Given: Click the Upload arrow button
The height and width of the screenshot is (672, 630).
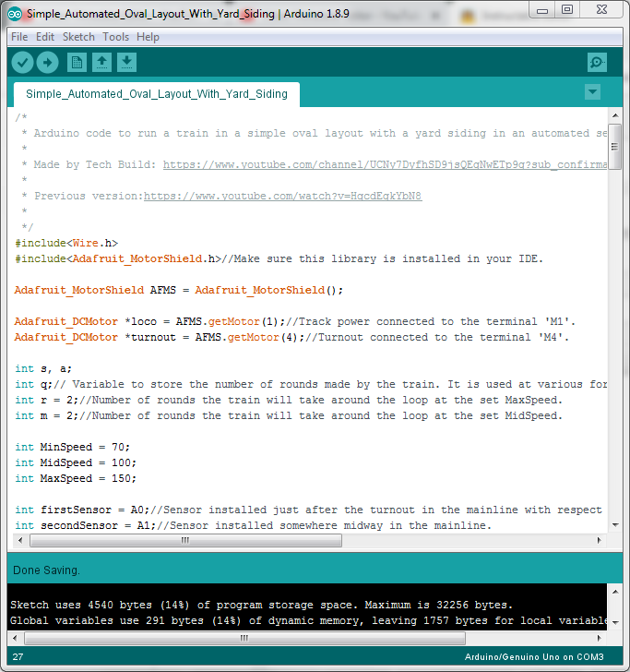Looking at the screenshot, I should 48,63.
